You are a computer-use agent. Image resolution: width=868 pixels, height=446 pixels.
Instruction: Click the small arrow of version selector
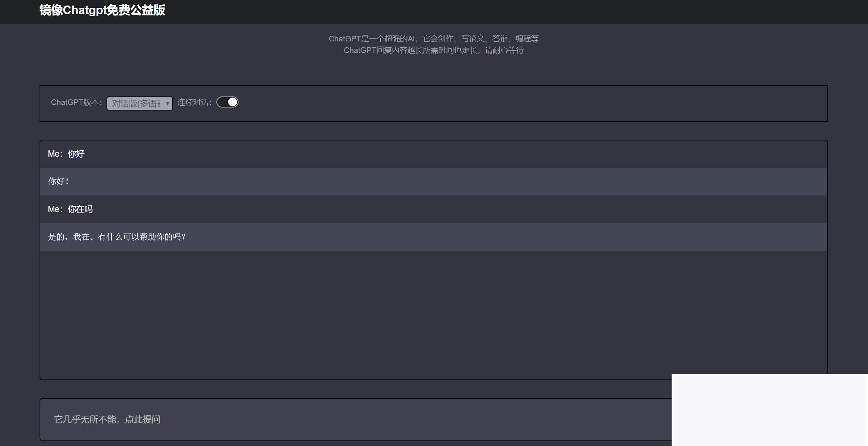click(168, 103)
